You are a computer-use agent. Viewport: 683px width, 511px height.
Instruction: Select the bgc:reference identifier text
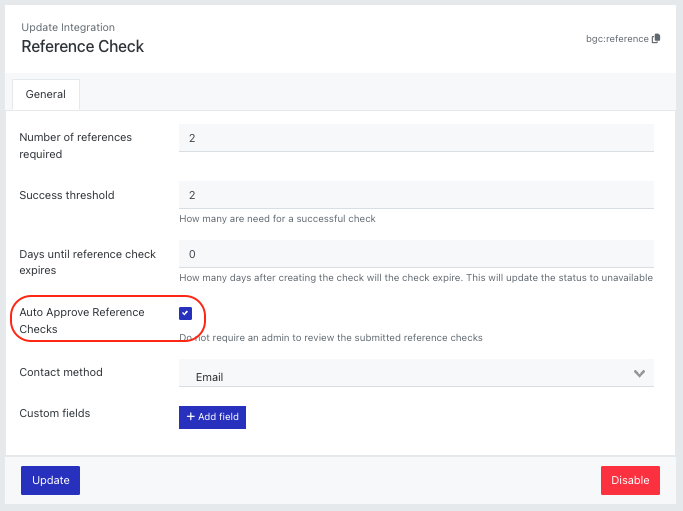(x=617, y=39)
